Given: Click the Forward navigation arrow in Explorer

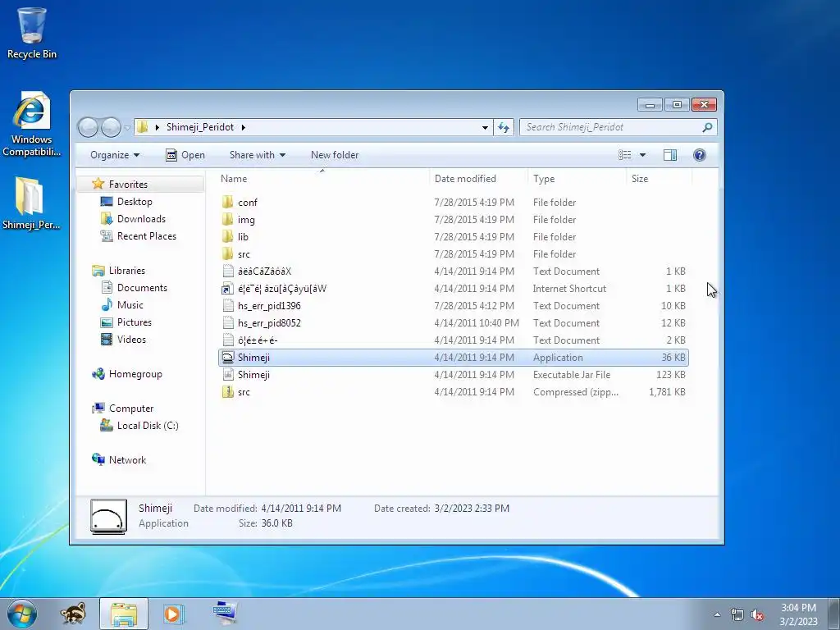Looking at the screenshot, I should 111,127.
